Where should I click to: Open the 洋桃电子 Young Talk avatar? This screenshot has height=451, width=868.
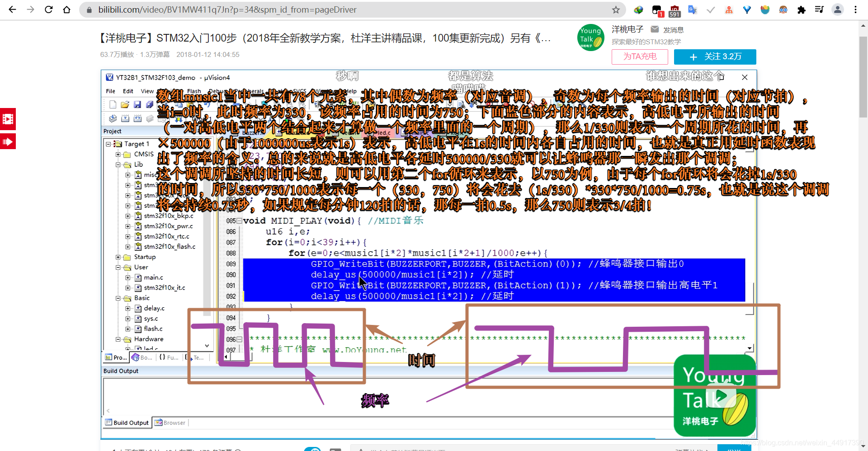click(590, 37)
